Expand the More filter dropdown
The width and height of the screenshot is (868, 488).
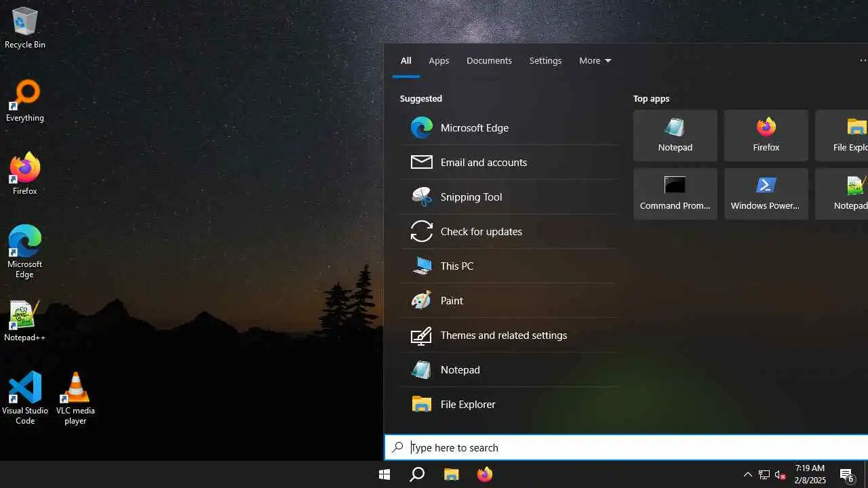click(595, 60)
